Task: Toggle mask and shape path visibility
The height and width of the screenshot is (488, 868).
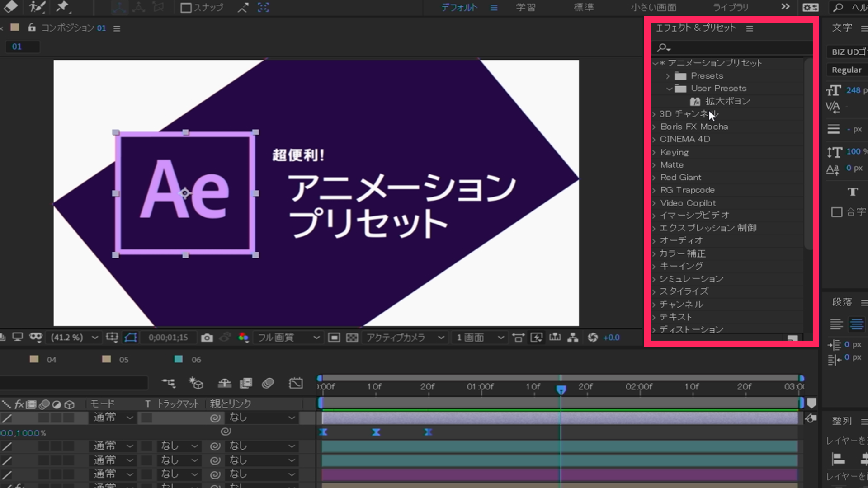Action: [131, 338]
